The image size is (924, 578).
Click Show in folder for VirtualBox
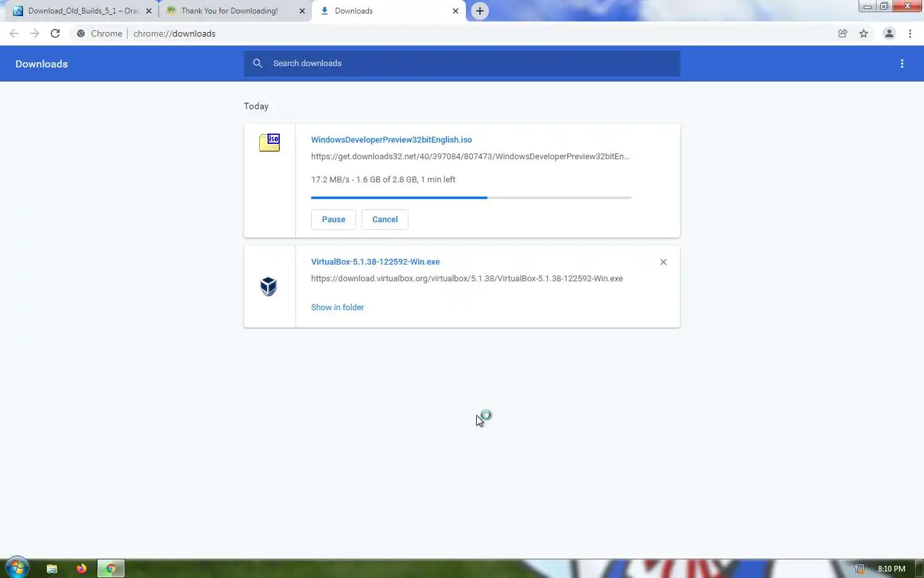tap(338, 308)
